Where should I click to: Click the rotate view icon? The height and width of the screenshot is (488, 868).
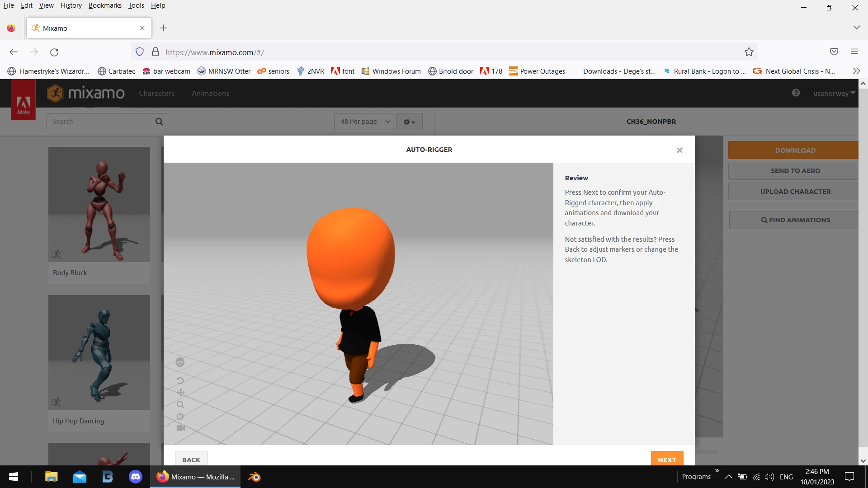(180, 380)
